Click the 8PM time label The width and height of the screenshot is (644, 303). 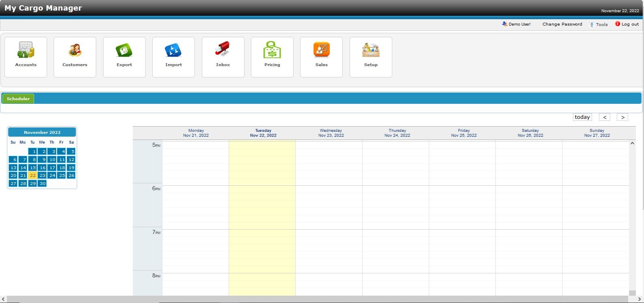pyautogui.click(x=156, y=276)
